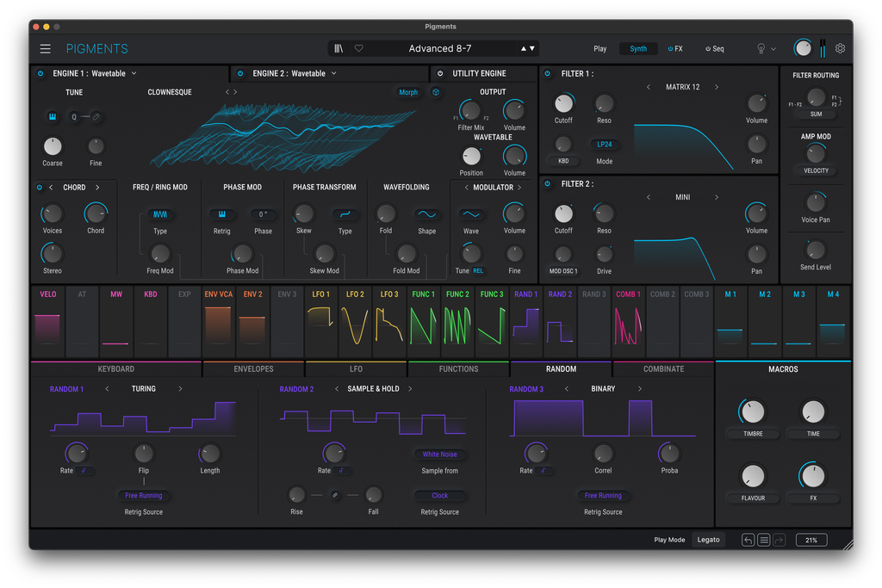Toggle the tune keyboard quantize icon

(53, 116)
